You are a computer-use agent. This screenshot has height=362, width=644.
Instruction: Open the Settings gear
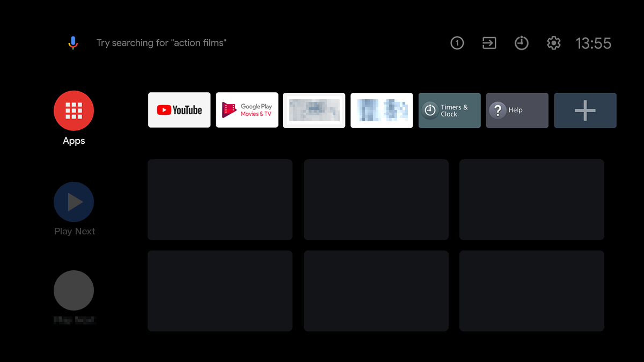[553, 43]
